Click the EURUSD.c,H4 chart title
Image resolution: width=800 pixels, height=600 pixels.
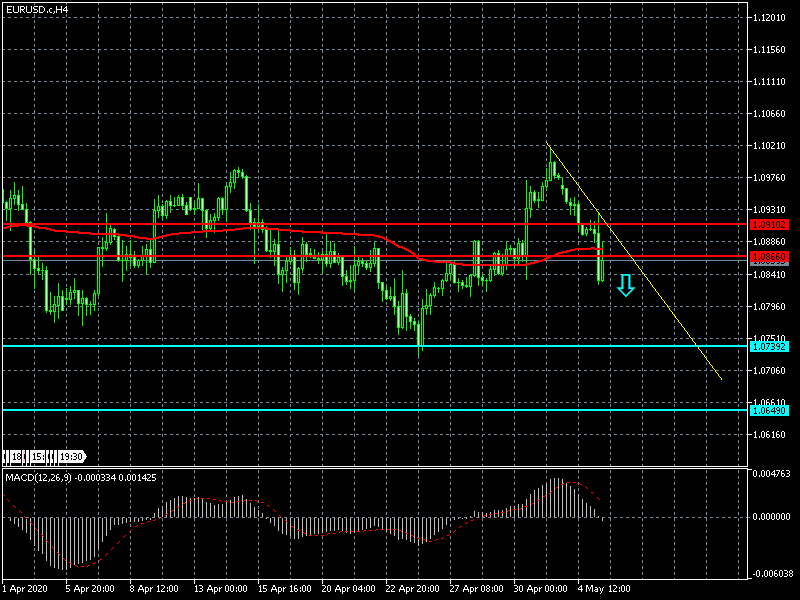tap(38, 9)
